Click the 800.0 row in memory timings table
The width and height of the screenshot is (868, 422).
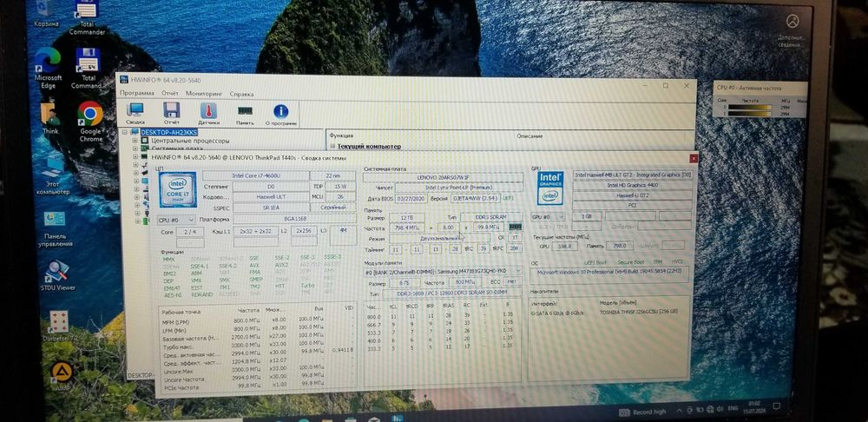(440, 316)
